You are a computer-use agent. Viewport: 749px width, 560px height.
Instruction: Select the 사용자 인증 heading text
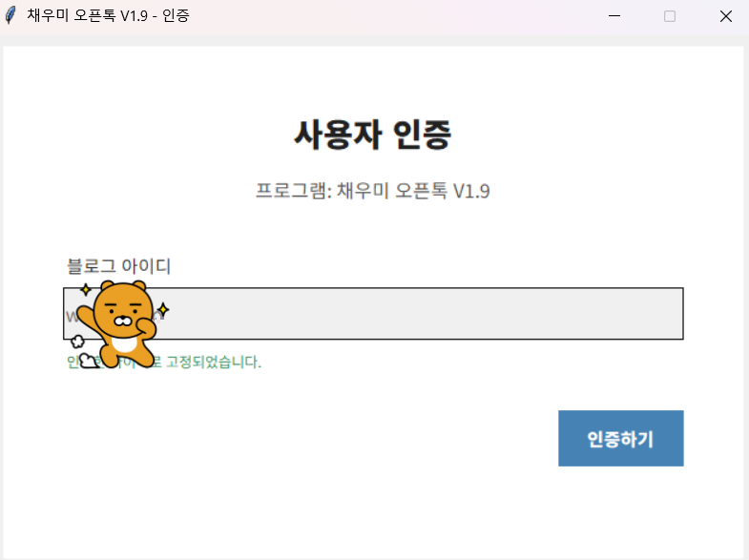point(372,135)
